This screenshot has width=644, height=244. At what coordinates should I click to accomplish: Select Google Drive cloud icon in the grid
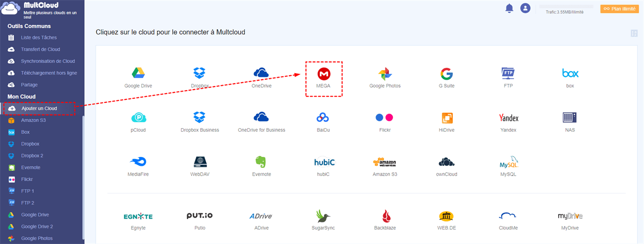pyautogui.click(x=138, y=74)
